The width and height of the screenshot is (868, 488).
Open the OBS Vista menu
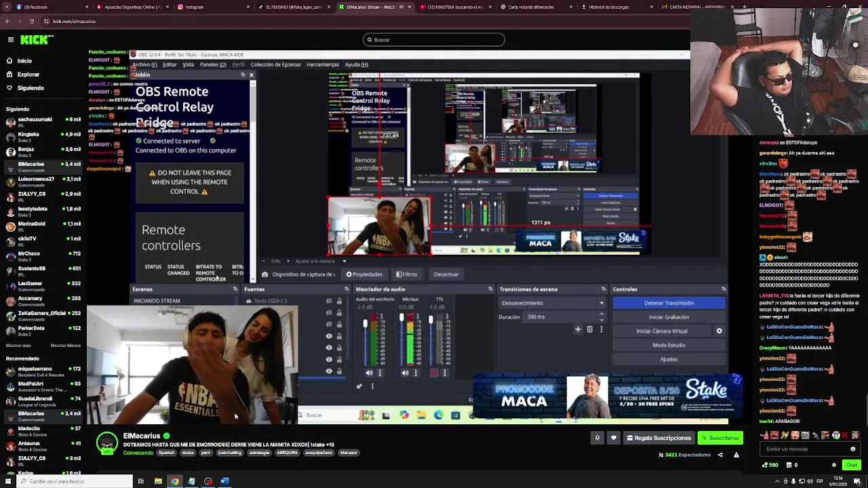(x=188, y=64)
